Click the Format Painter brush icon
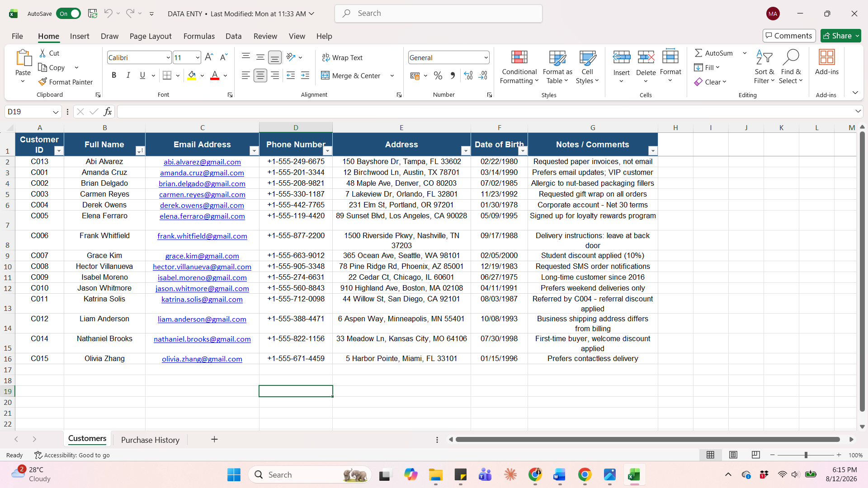The width and height of the screenshot is (868, 488). tap(42, 82)
